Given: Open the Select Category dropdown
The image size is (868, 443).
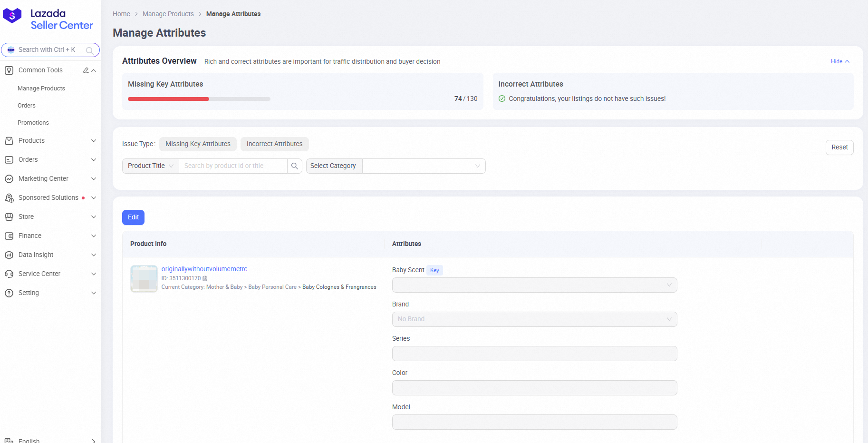Looking at the screenshot, I should pyautogui.click(x=424, y=166).
